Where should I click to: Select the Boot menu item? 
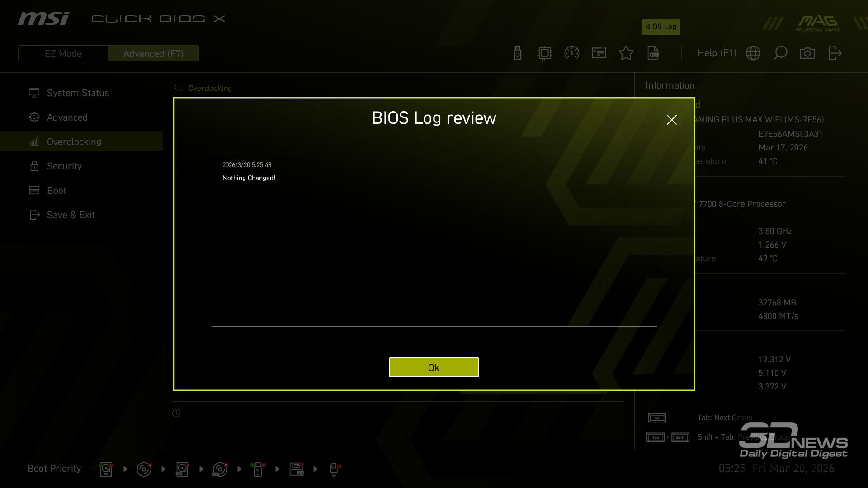pyautogui.click(x=57, y=190)
